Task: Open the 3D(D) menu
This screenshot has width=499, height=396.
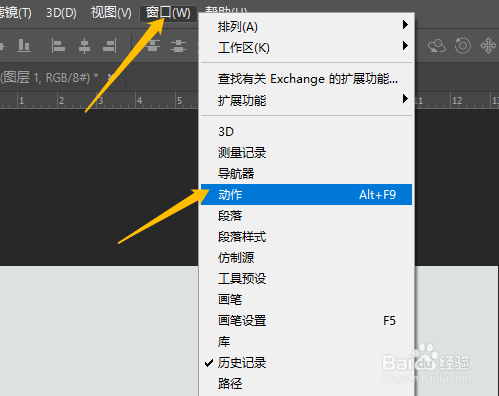Action: point(61,13)
